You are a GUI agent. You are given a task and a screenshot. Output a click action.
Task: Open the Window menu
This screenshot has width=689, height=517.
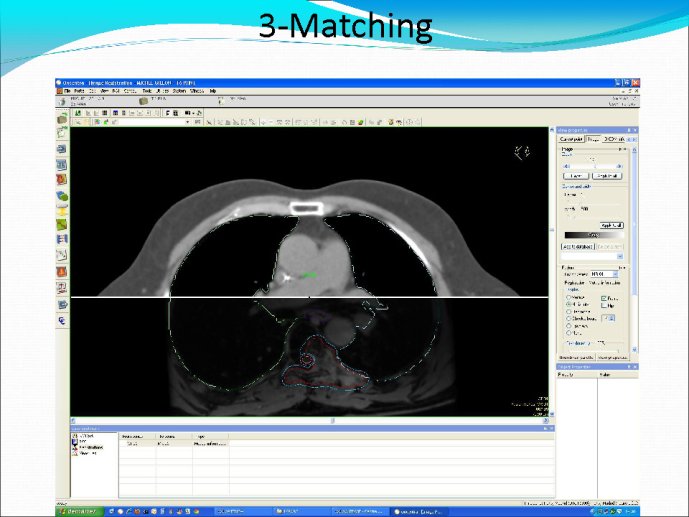[x=197, y=91]
